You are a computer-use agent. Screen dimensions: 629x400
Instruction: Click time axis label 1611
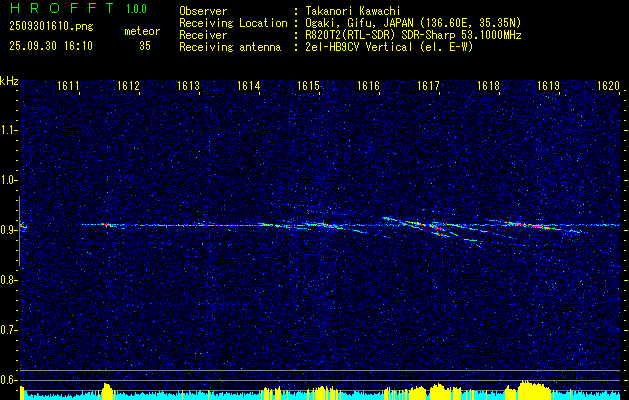tap(68, 86)
